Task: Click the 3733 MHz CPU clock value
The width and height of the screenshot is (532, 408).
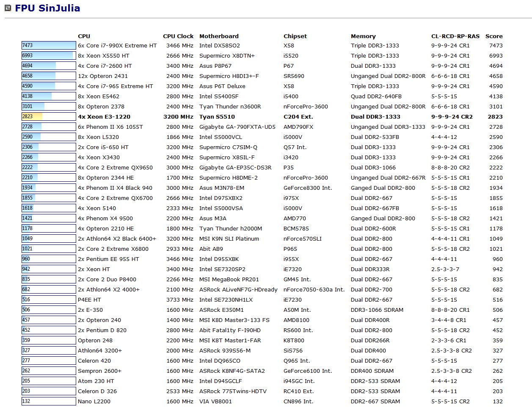Action: click(180, 300)
